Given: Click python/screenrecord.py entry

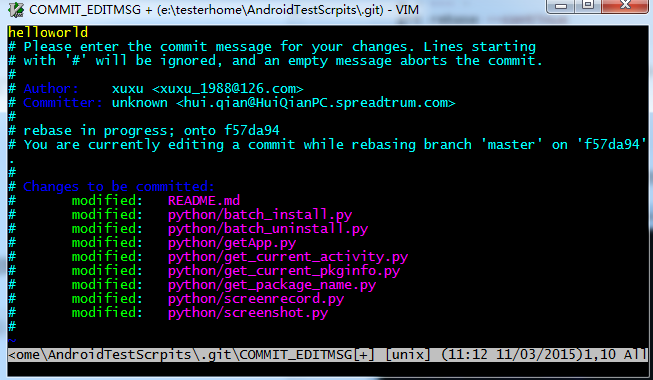Looking at the screenshot, I should (x=256, y=299).
